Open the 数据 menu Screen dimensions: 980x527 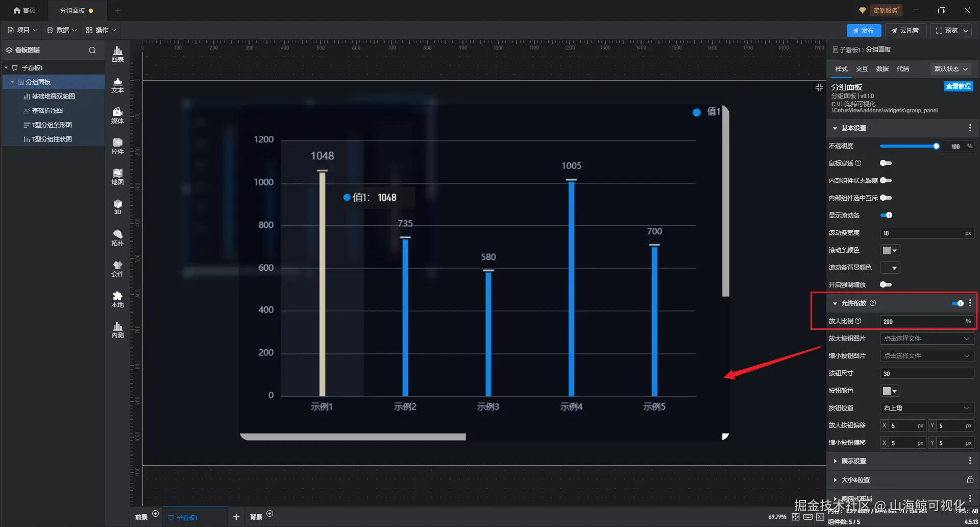(62, 30)
